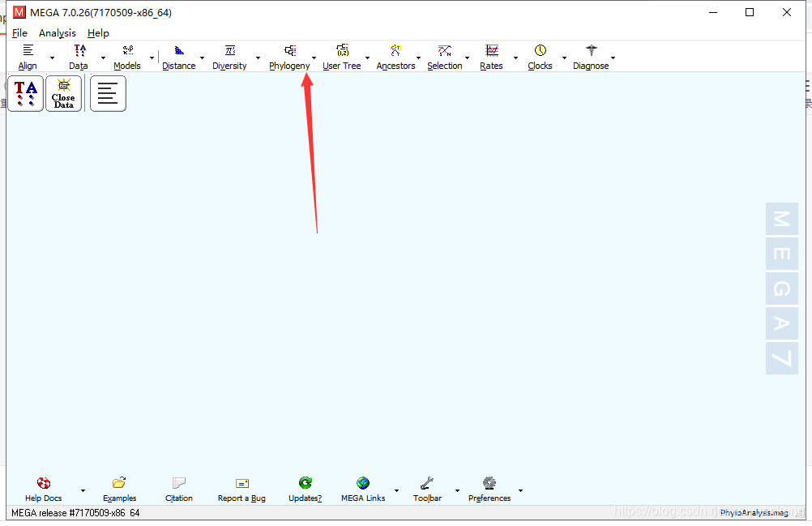Expand the Rates dropdown arrow

515,58
